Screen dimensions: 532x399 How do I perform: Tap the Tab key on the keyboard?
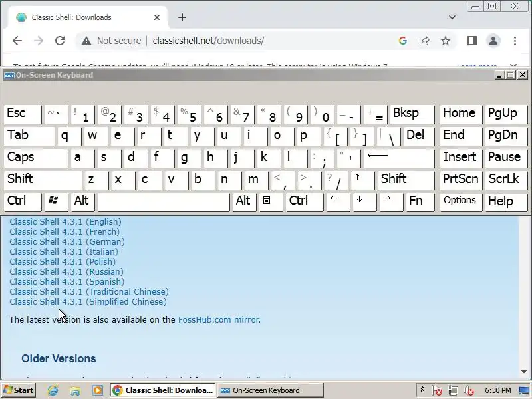pos(29,137)
